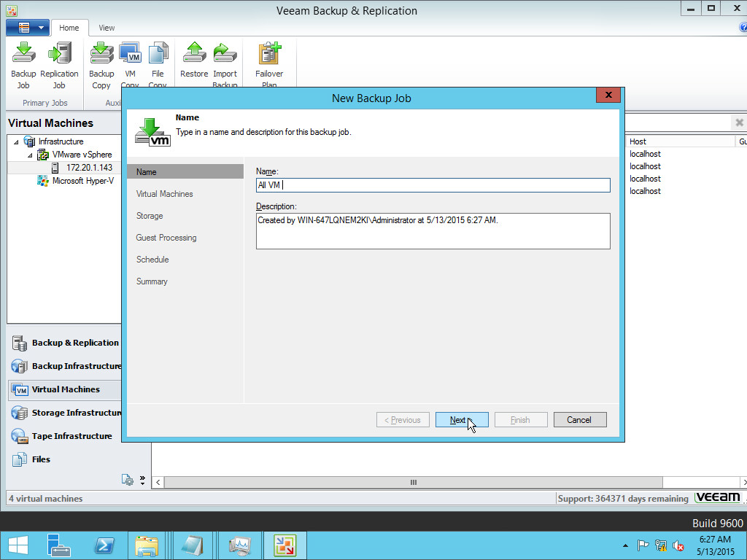747x560 pixels.
Task: Click the Restore ribbon icon
Action: (x=194, y=61)
